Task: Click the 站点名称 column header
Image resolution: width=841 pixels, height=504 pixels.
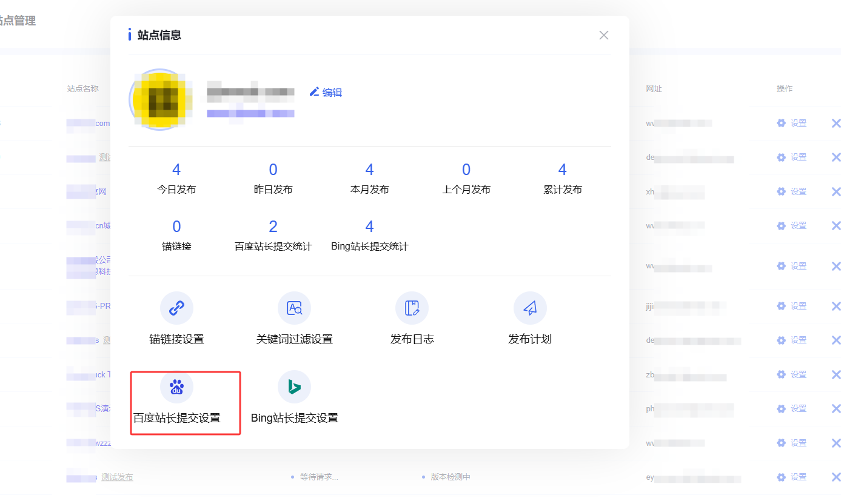Action: pyautogui.click(x=82, y=88)
